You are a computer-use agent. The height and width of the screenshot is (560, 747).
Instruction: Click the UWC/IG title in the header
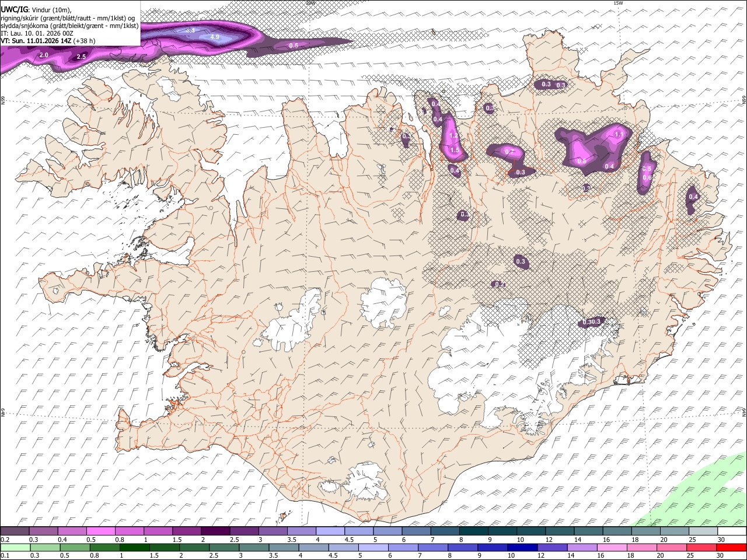tap(14, 10)
